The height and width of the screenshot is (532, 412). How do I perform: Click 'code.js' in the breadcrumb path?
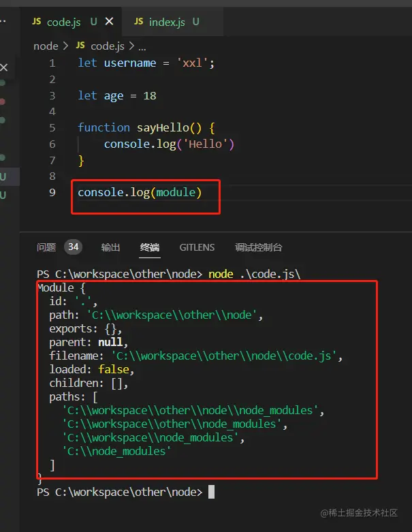pos(108,46)
